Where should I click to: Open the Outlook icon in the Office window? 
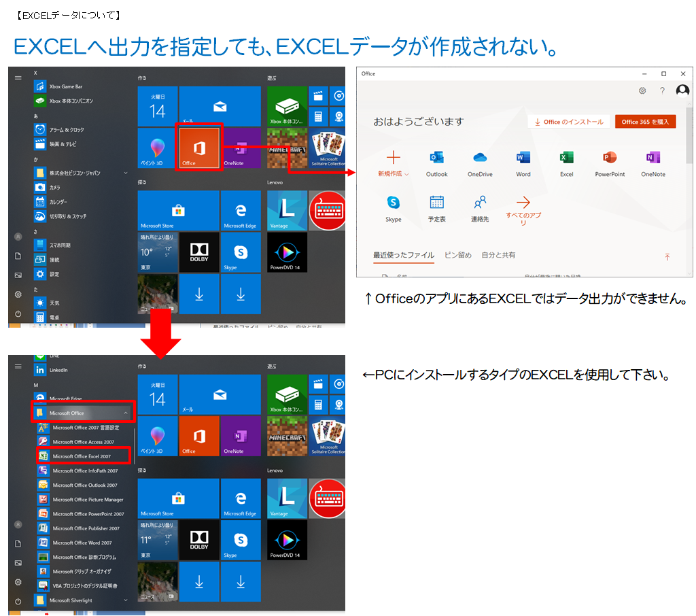click(x=436, y=158)
